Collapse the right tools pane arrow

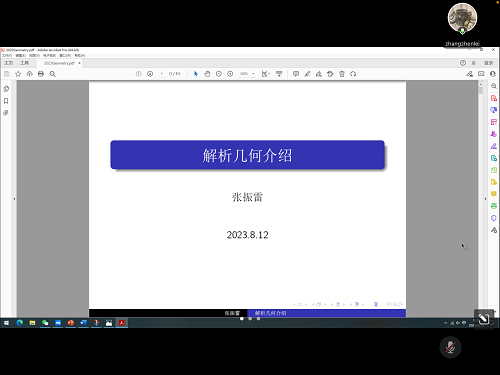tap(485, 199)
